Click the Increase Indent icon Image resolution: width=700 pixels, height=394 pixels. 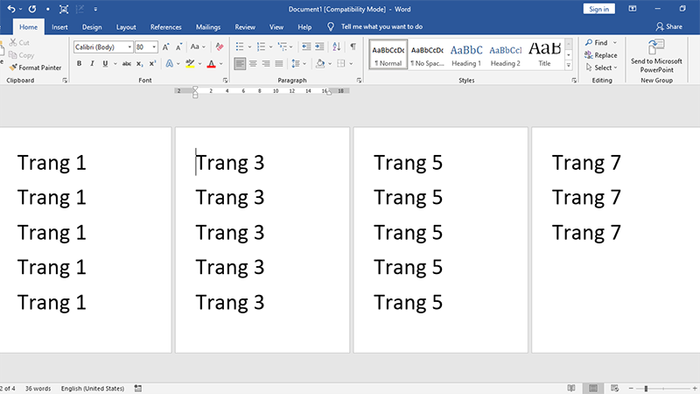320,47
